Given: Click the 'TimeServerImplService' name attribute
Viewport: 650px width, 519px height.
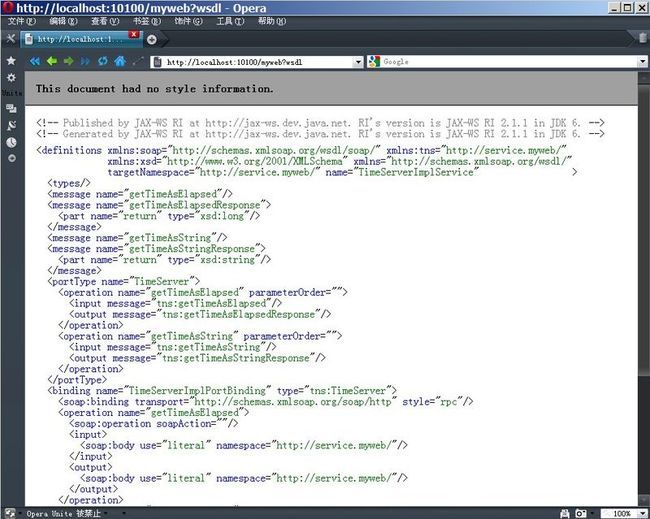Looking at the screenshot, I should coord(416,172).
